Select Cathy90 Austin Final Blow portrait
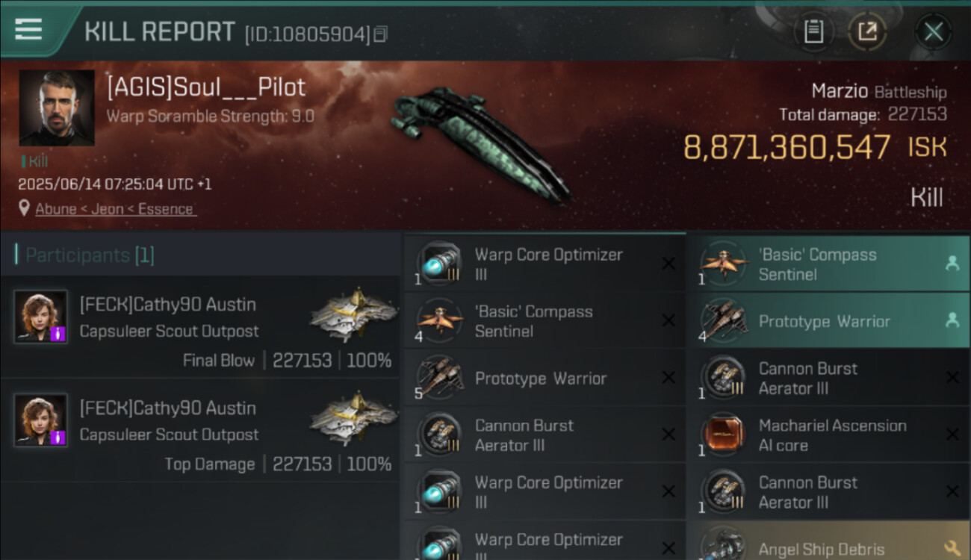971x560 pixels. (x=41, y=317)
